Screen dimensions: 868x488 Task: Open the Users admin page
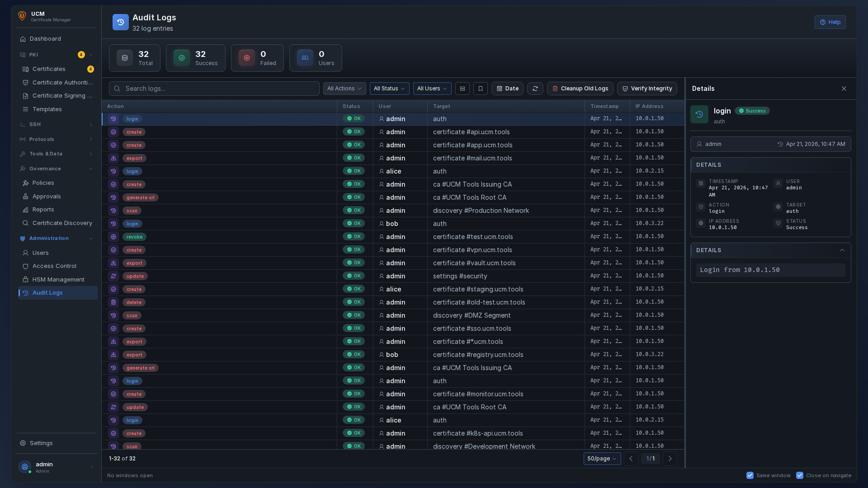click(58, 253)
